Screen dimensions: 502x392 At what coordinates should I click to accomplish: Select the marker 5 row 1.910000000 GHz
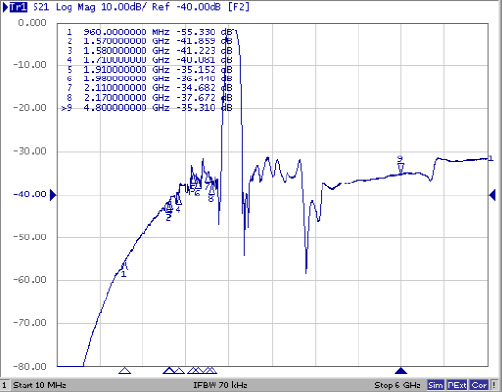pyautogui.click(x=149, y=70)
